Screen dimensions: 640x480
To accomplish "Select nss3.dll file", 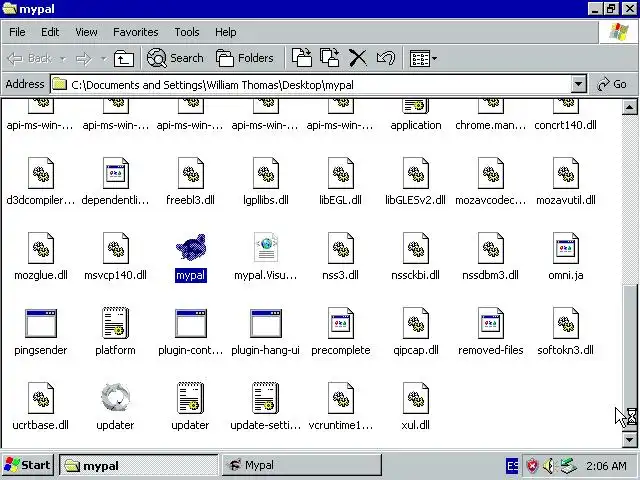I will point(340,257).
